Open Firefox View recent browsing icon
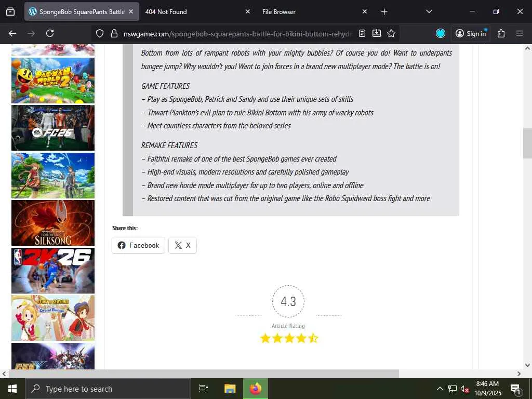 coord(10,11)
